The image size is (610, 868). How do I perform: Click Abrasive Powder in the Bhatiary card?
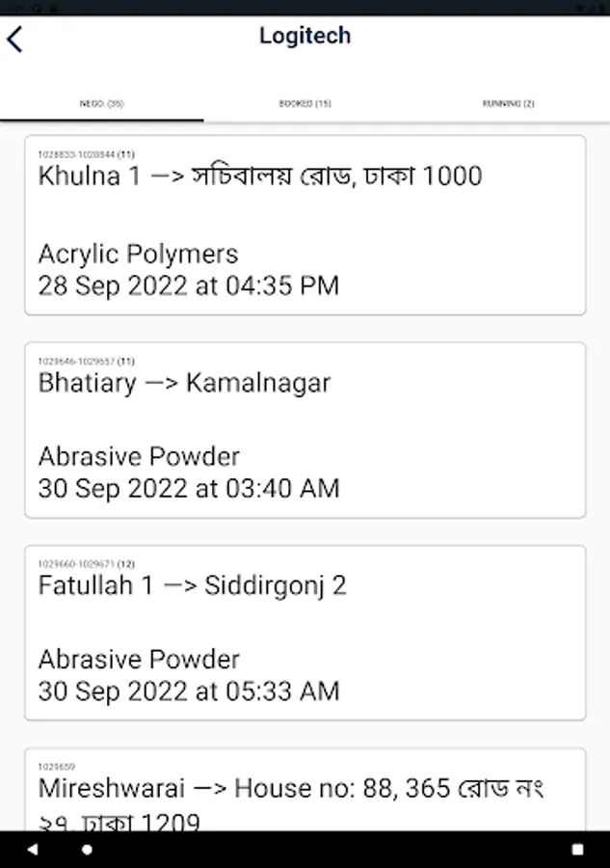tap(139, 457)
